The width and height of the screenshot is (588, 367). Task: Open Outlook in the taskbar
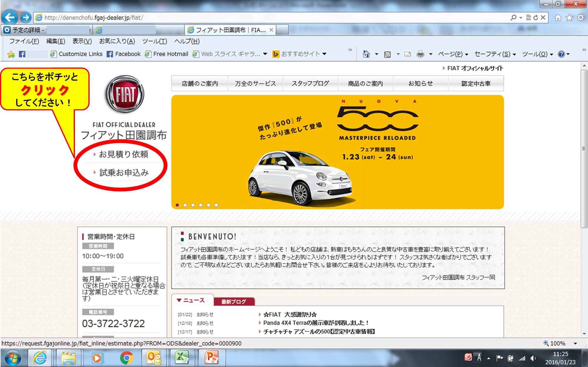click(154, 358)
